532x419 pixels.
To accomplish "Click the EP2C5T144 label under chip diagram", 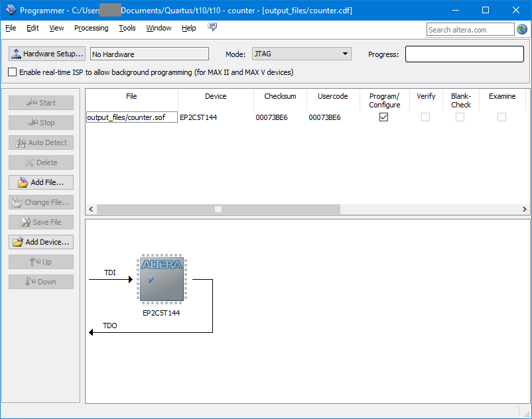I will pos(161,313).
